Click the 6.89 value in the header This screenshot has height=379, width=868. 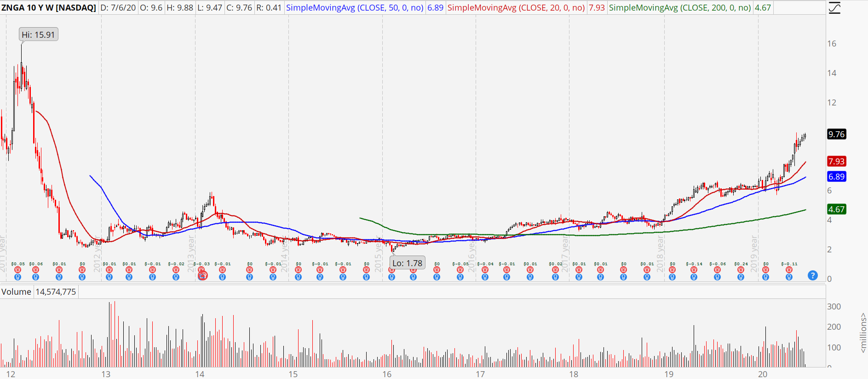tap(435, 8)
